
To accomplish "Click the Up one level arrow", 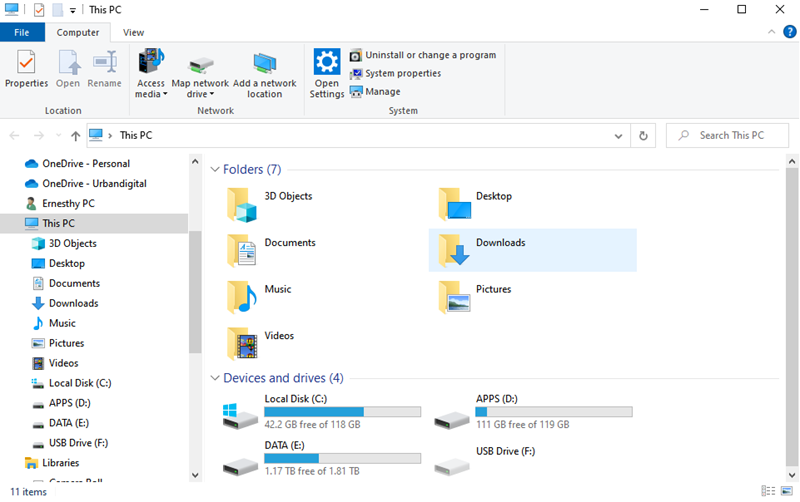I will pyautogui.click(x=76, y=136).
